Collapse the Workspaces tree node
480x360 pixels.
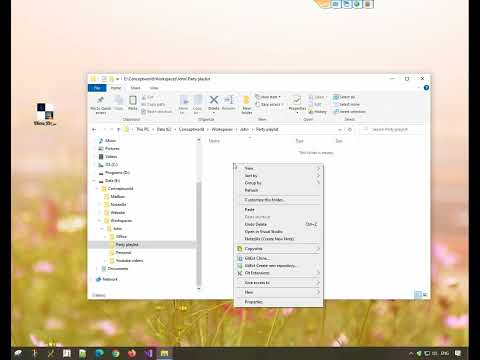(x=99, y=221)
